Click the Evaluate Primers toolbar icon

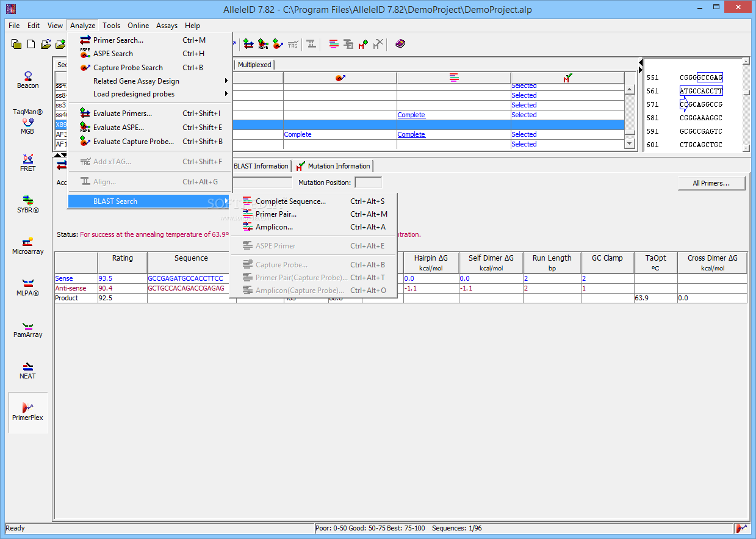point(248,44)
